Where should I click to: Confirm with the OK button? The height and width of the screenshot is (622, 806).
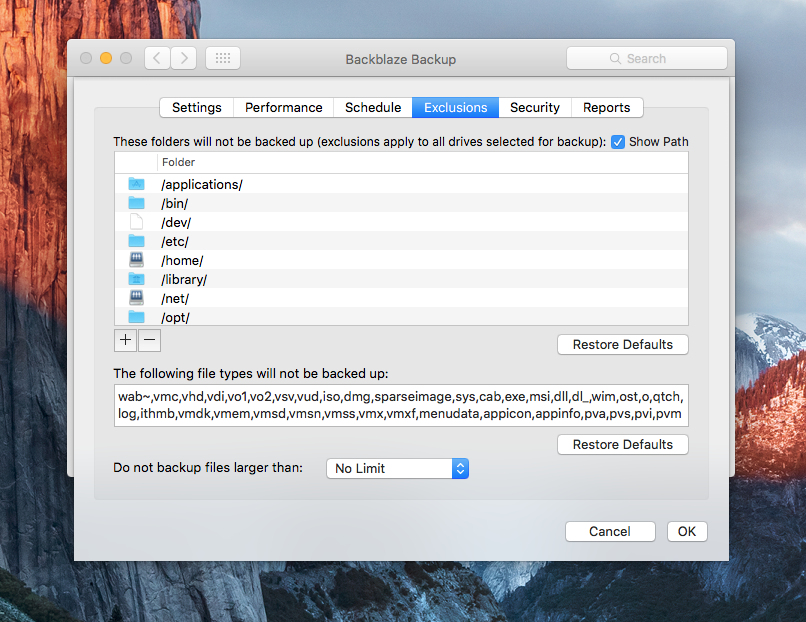coord(687,532)
